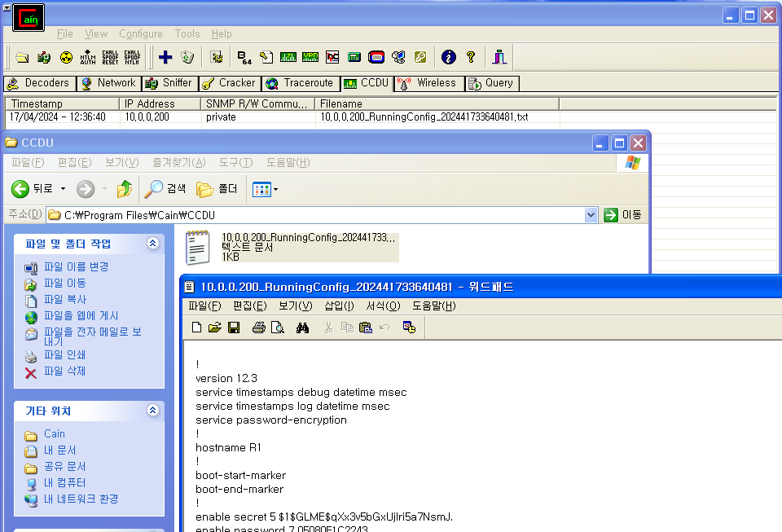Click the 파일 이름 변경 rename link
782x532 pixels.
coord(76,266)
